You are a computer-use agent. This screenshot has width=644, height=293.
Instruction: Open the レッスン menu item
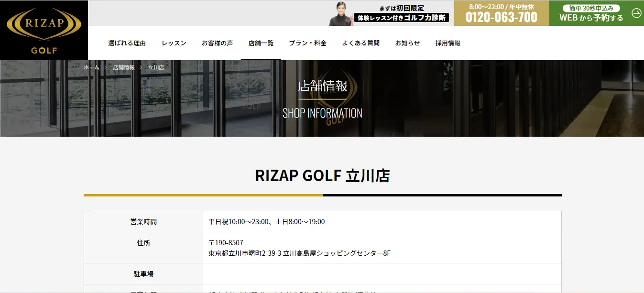174,43
